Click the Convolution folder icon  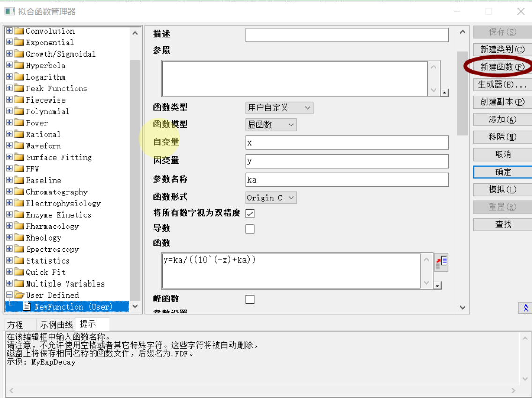tap(19, 31)
